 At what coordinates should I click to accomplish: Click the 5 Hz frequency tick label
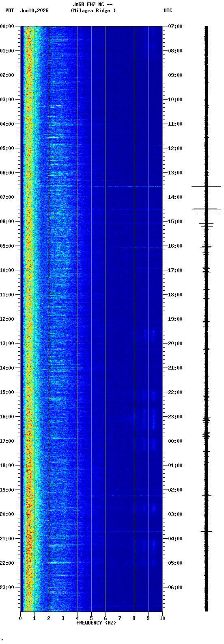tap(91, 618)
